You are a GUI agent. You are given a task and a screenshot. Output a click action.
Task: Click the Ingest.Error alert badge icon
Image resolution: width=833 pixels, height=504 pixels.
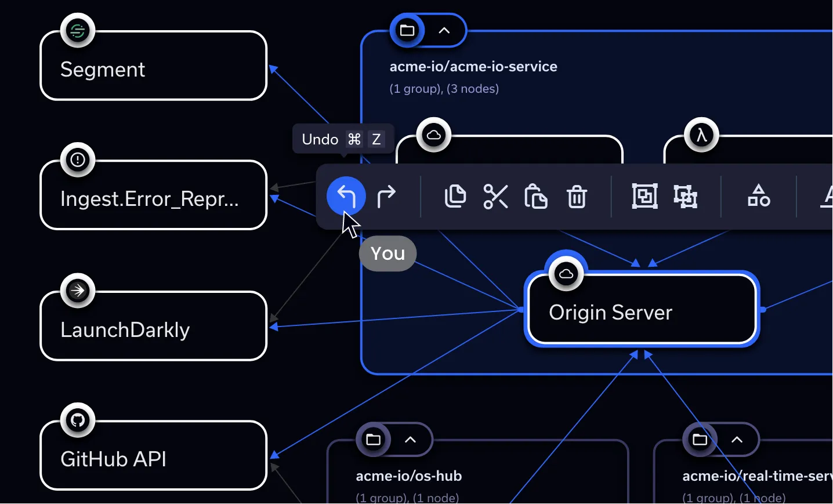(78, 159)
